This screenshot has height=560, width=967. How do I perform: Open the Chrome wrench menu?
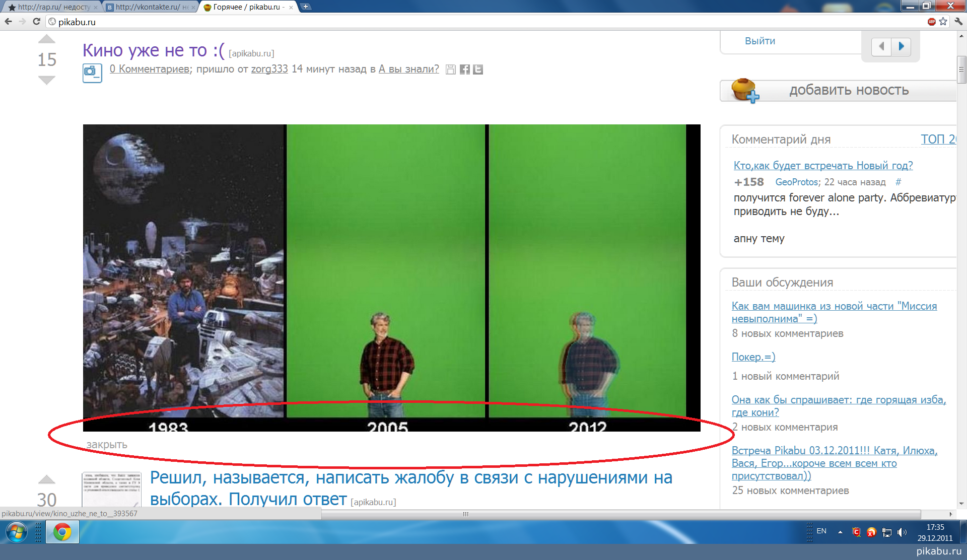(958, 22)
